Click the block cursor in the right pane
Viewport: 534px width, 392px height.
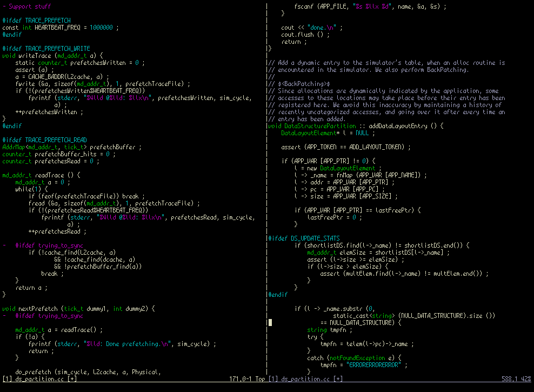click(270, 323)
